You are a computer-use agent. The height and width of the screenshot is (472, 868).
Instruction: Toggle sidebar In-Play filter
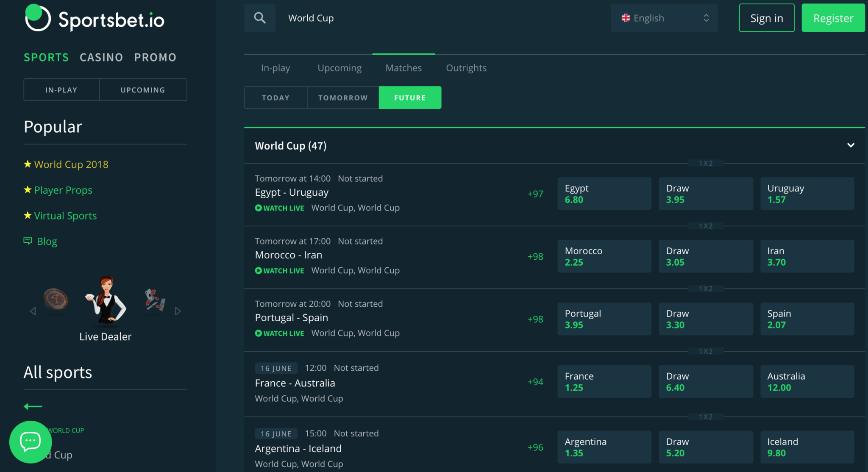[61, 90]
